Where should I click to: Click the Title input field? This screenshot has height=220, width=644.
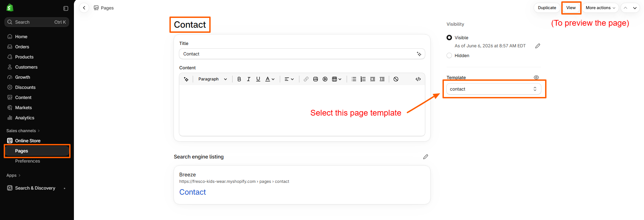click(302, 54)
